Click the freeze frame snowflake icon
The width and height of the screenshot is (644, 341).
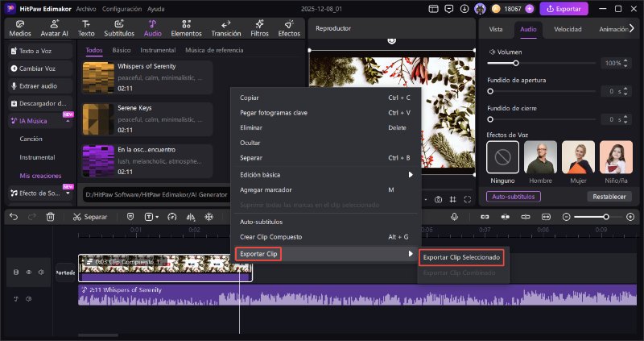coord(209,217)
